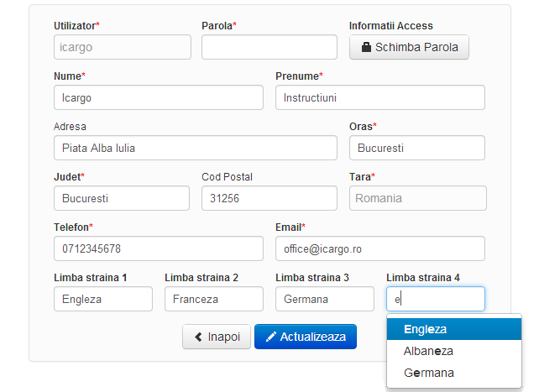Click the Telefon number field
539x392 pixels.
point(158,248)
